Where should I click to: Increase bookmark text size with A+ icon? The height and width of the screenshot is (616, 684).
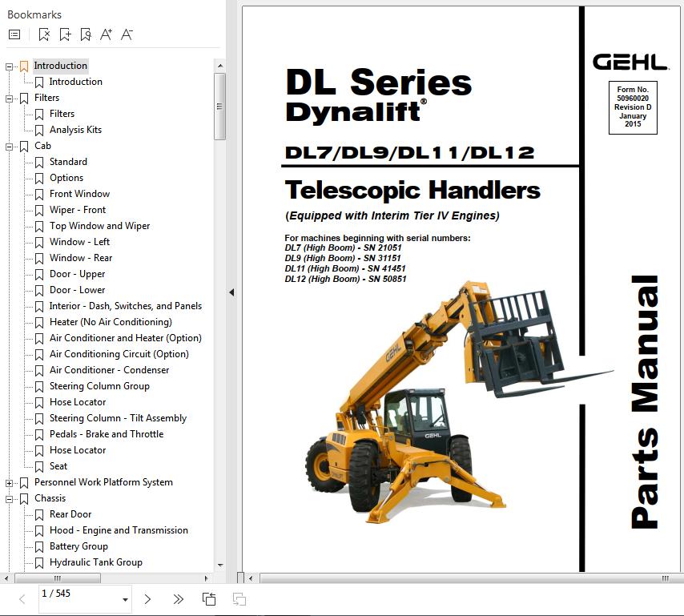pyautogui.click(x=106, y=34)
